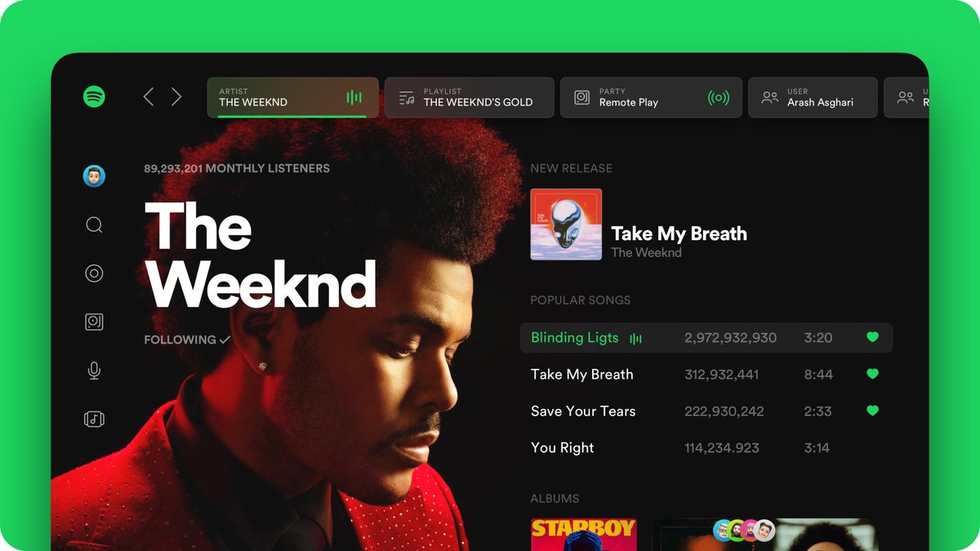Toggle the FOLLOWING button
The width and height of the screenshot is (980, 551).
pos(187,340)
